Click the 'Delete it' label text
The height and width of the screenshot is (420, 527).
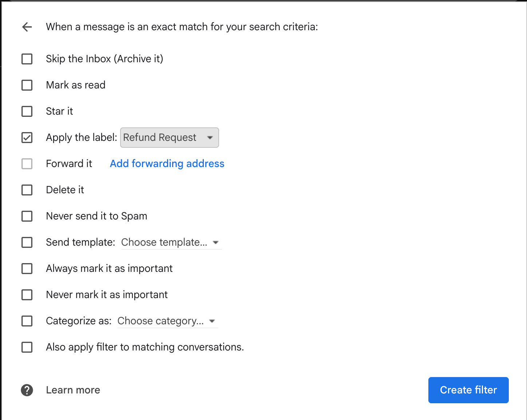65,190
